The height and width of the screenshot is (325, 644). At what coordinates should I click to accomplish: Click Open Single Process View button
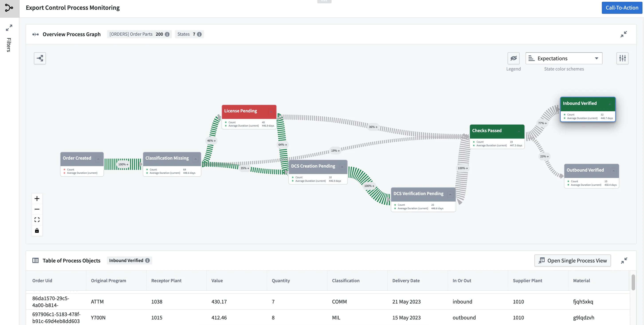[x=573, y=260]
